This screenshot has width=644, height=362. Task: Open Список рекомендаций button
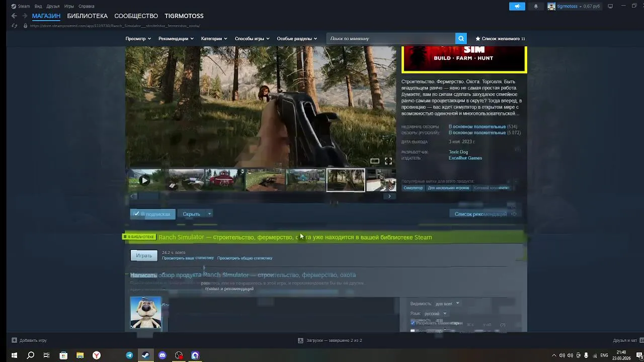point(485,214)
